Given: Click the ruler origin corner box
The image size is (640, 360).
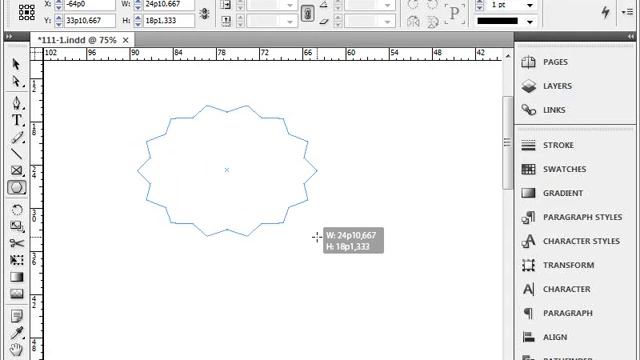Looking at the screenshot, I should tap(36, 54).
